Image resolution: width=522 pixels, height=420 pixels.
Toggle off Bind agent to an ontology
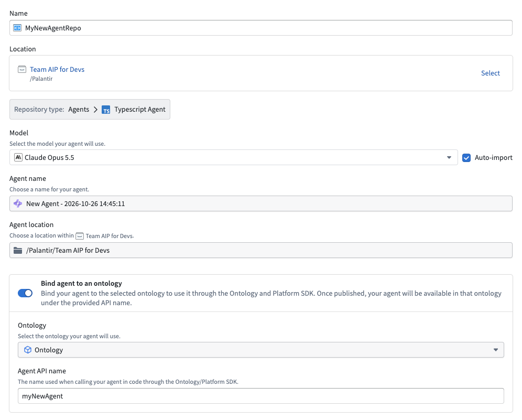point(25,293)
